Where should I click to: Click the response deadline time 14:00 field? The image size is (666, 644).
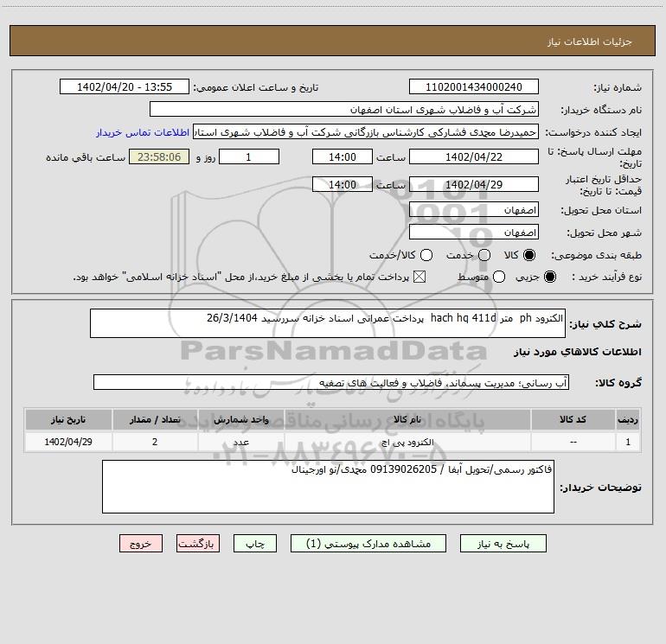pyautogui.click(x=343, y=156)
